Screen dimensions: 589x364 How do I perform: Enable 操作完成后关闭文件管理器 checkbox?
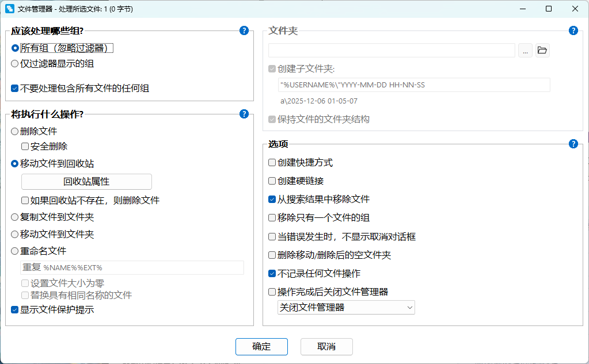click(x=272, y=292)
